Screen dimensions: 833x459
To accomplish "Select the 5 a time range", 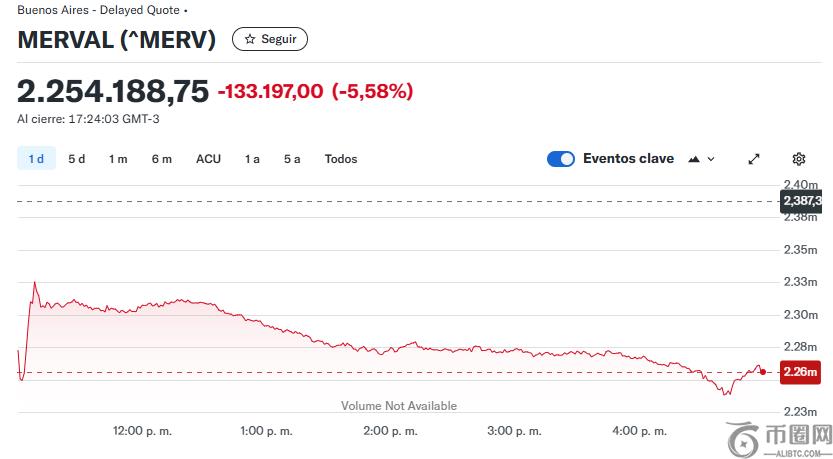I will pos(292,159).
